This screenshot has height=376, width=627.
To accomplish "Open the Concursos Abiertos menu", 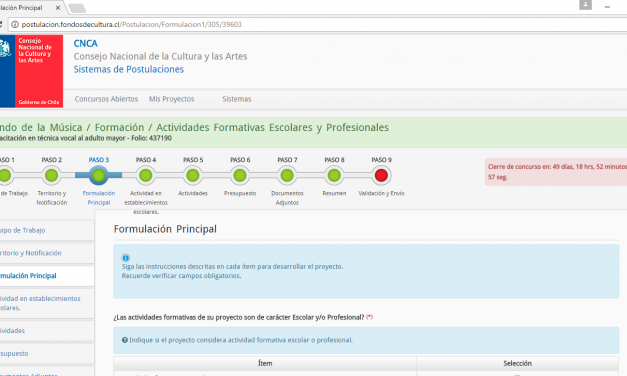I will (x=106, y=99).
